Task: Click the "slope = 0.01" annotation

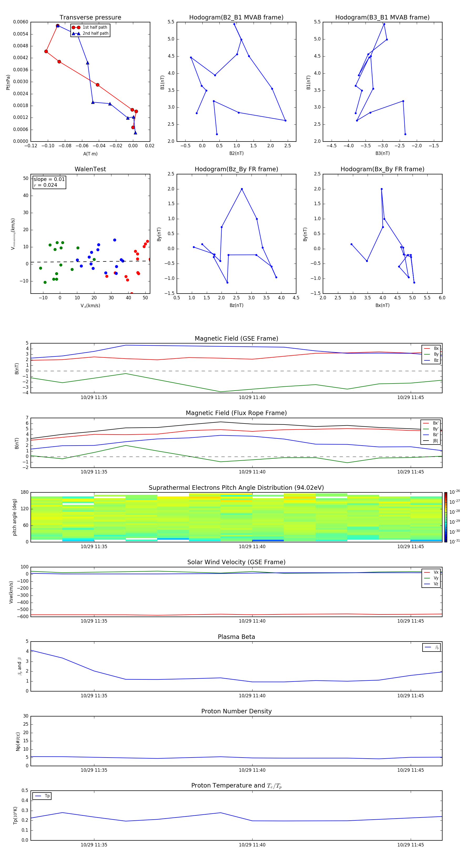Action: click(49, 179)
